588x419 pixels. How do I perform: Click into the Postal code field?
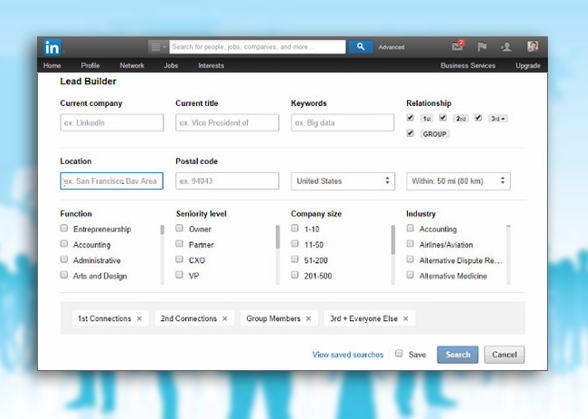tap(227, 181)
